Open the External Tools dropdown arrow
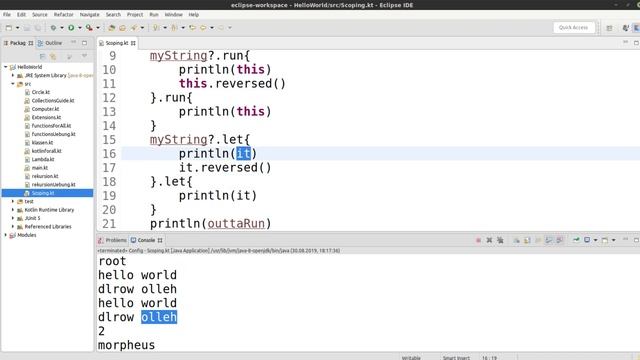Viewport: 640px width, 360px height. tap(98, 28)
